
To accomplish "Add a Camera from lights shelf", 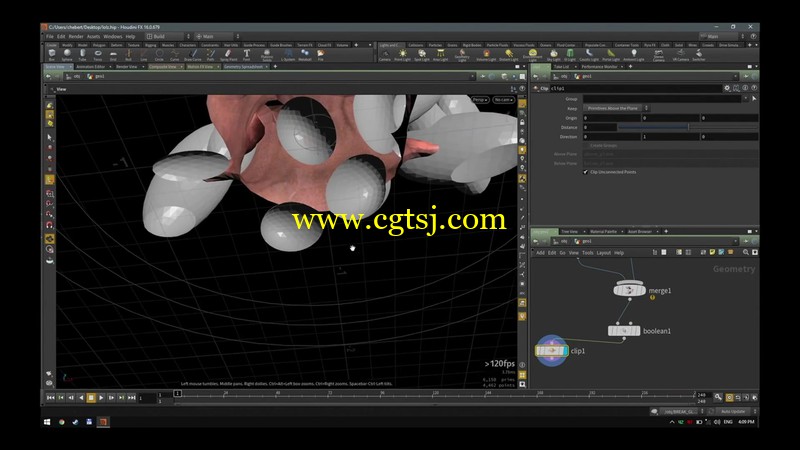I will coord(385,55).
